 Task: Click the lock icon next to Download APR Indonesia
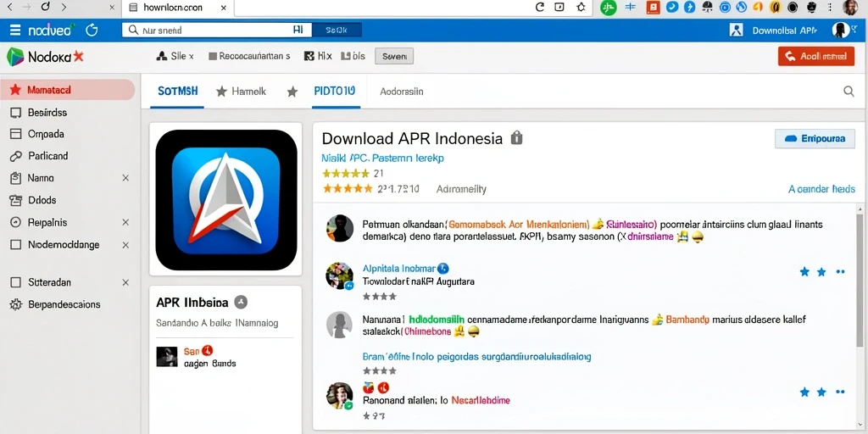pyautogui.click(x=516, y=138)
